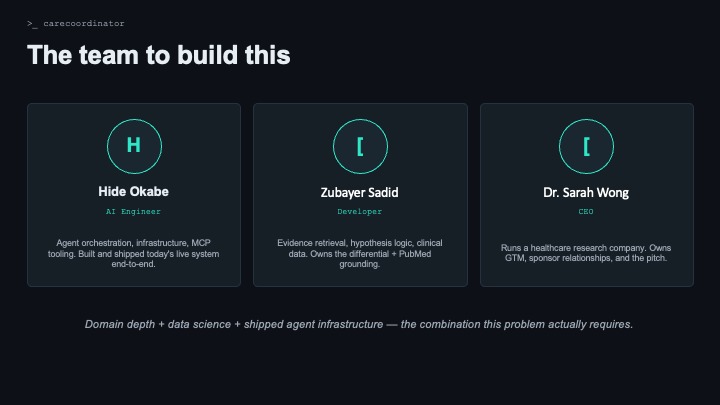This screenshot has width=720, height=405.
Task: Select the Zubayer Sadid team card
Action: pyautogui.click(x=360, y=195)
